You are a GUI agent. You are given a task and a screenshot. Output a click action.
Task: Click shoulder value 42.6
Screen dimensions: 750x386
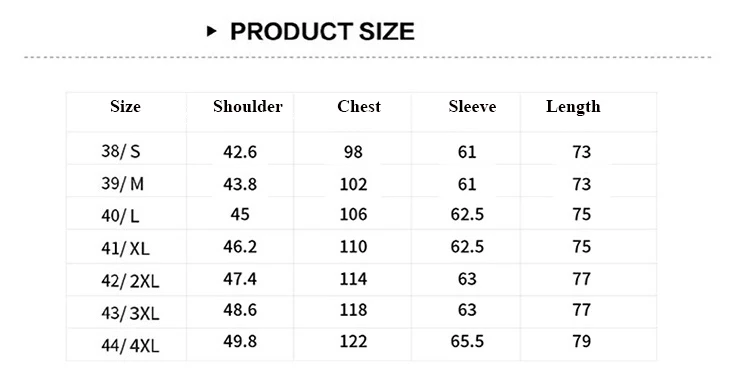pyautogui.click(x=240, y=152)
